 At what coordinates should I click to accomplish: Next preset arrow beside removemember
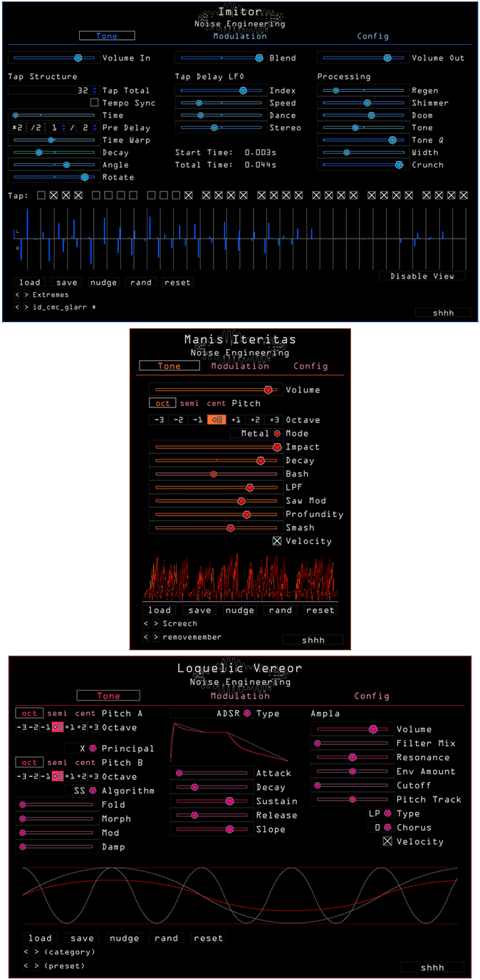[x=156, y=637]
